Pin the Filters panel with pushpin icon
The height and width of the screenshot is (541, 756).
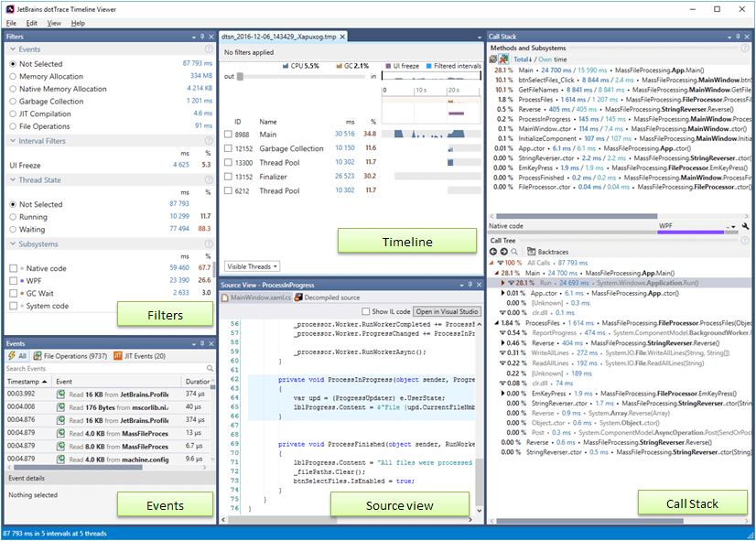[201, 37]
